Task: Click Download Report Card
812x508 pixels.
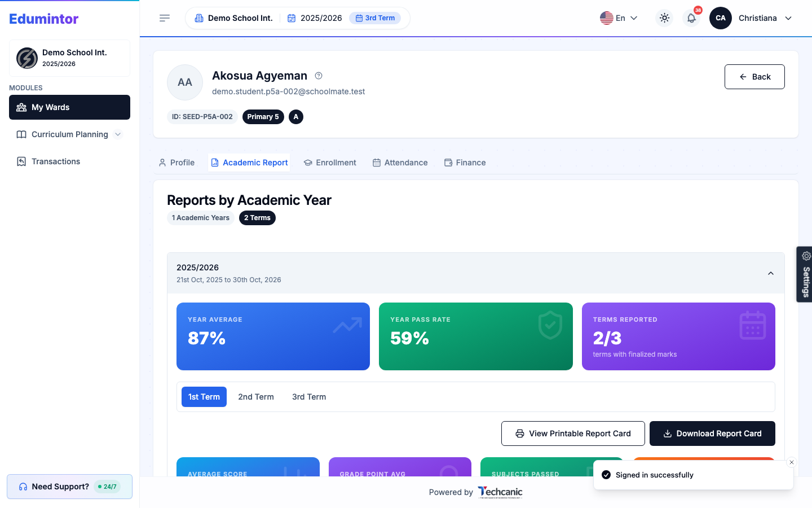Action: 712,433
